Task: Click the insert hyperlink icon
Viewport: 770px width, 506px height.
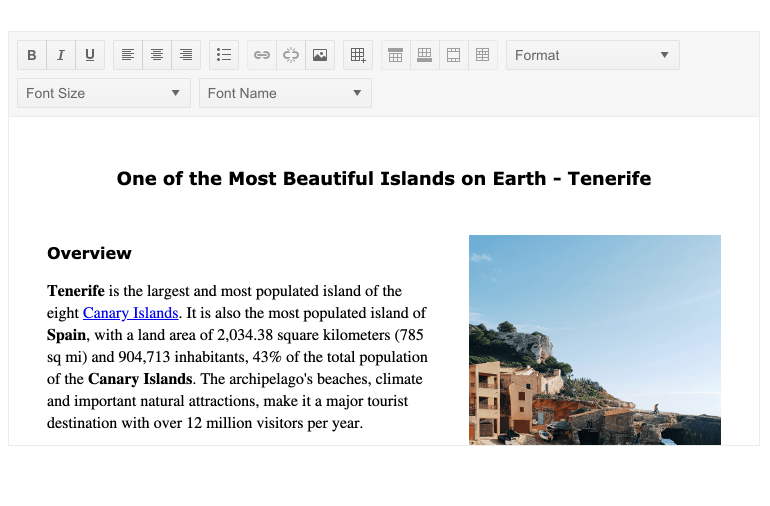Action: coord(262,55)
